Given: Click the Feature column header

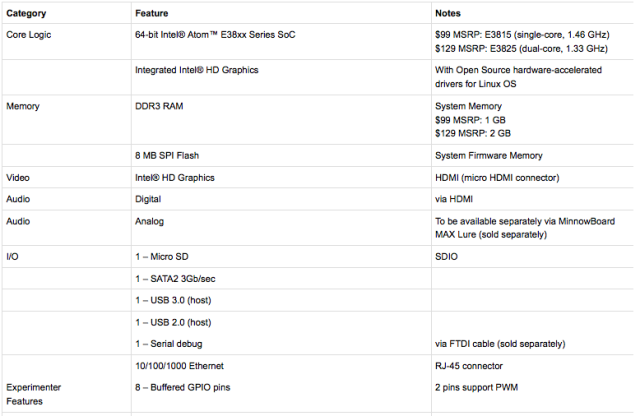Looking at the screenshot, I should (151, 13).
